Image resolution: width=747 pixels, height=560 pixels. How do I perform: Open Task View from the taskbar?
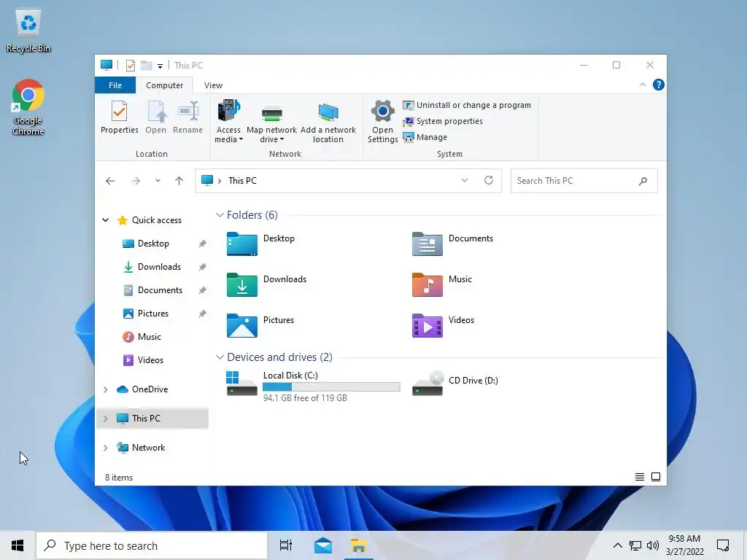tap(286, 545)
